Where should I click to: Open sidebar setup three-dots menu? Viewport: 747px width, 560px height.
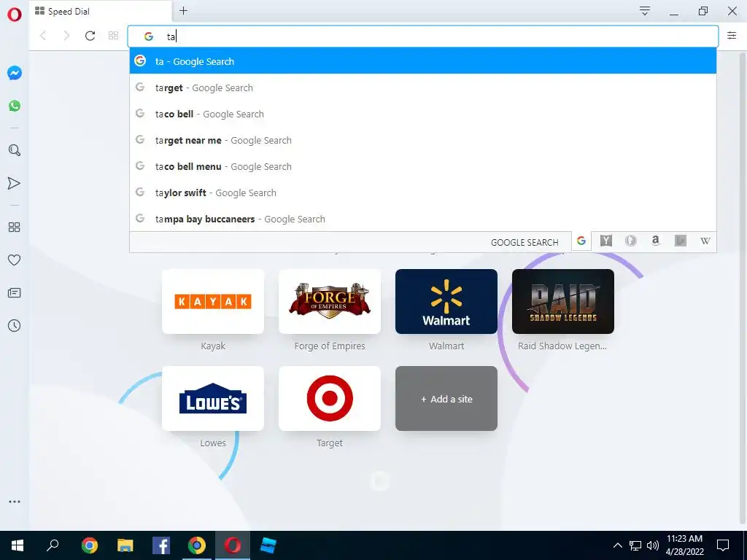click(15, 502)
